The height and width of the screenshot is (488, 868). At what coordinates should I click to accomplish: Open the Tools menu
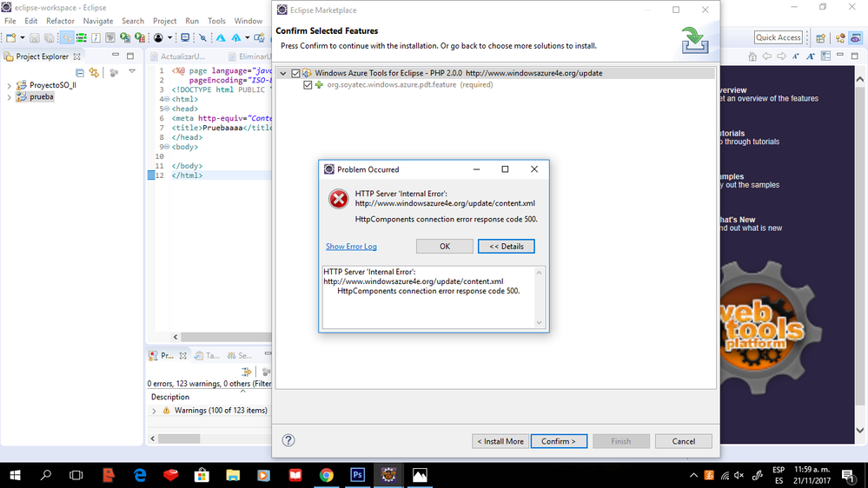(216, 21)
